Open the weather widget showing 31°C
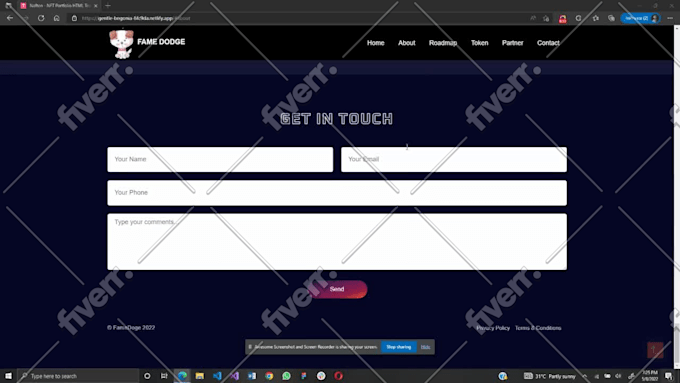Image resolution: width=680 pixels, height=383 pixels. tap(549, 376)
